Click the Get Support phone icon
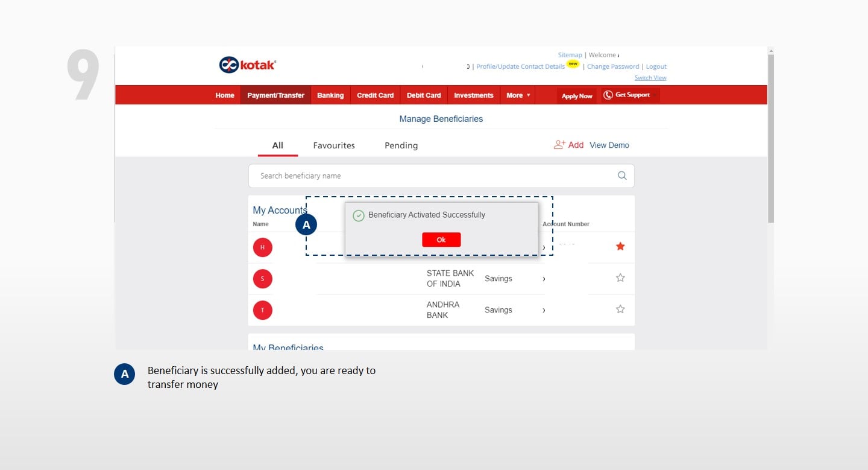Viewport: 868px width, 470px height. [x=608, y=95]
